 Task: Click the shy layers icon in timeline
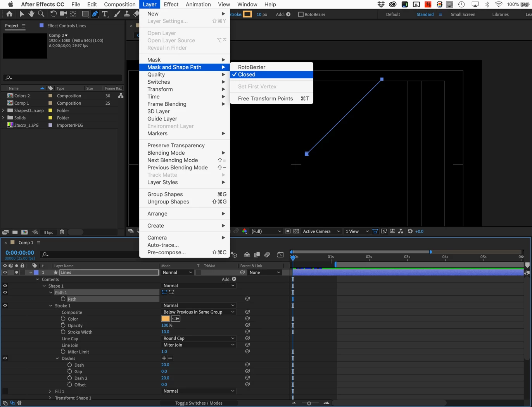pyautogui.click(x=247, y=255)
